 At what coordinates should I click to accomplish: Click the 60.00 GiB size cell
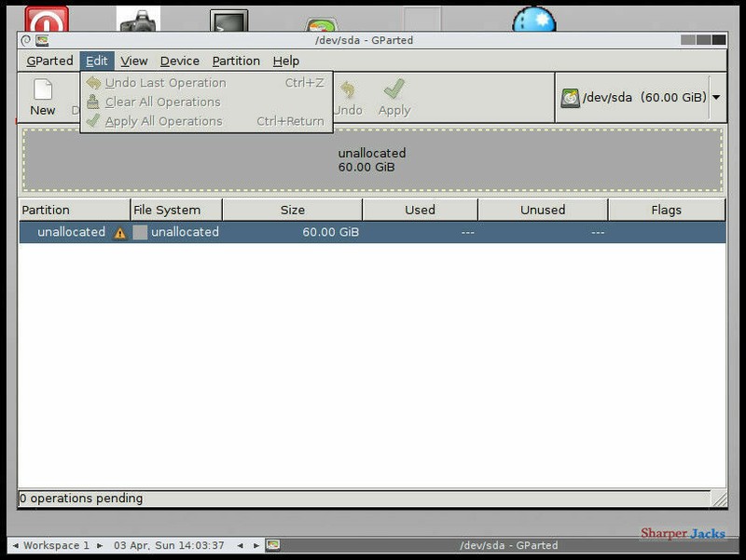[x=331, y=232]
